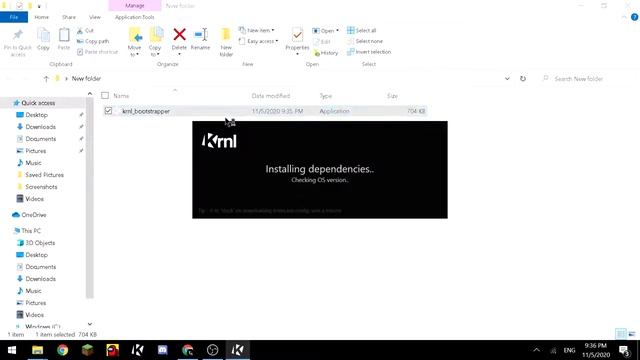The width and height of the screenshot is (640, 360).
Task: Open the notification center
Action: tap(624, 350)
